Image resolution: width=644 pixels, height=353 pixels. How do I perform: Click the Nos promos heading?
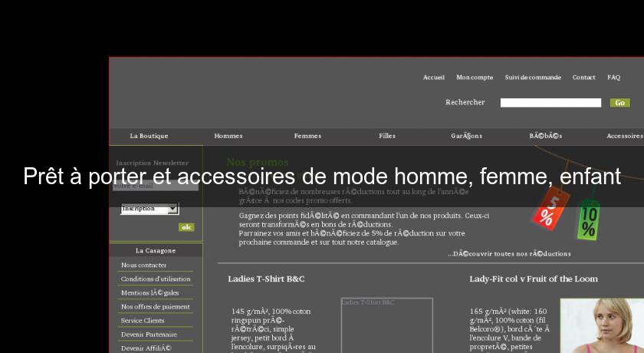pos(258,163)
